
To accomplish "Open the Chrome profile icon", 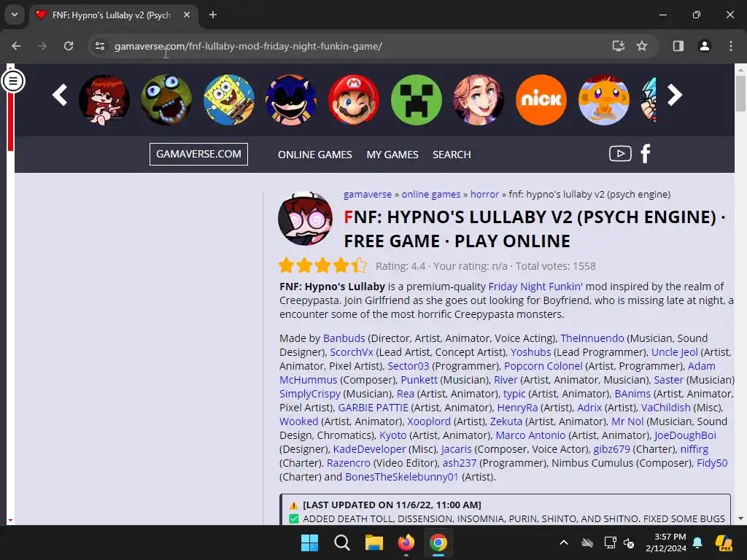I will [x=704, y=46].
